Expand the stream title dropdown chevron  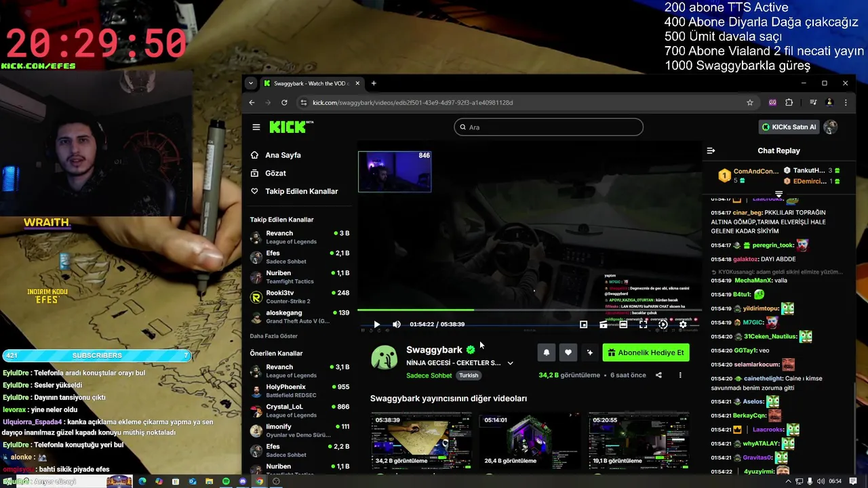pos(511,363)
